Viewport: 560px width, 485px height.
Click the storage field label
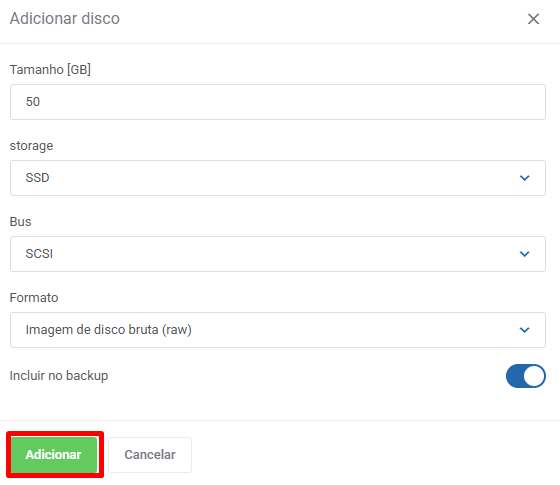[31, 146]
